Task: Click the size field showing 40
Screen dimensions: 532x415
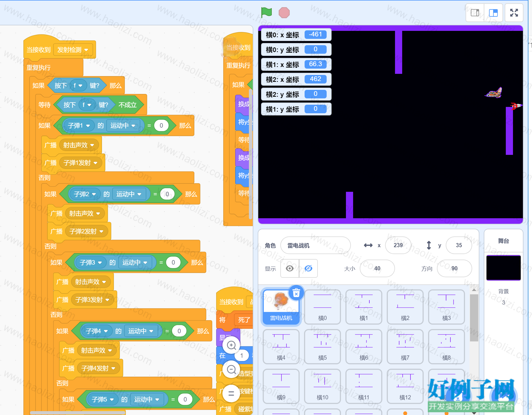Action: (x=377, y=268)
